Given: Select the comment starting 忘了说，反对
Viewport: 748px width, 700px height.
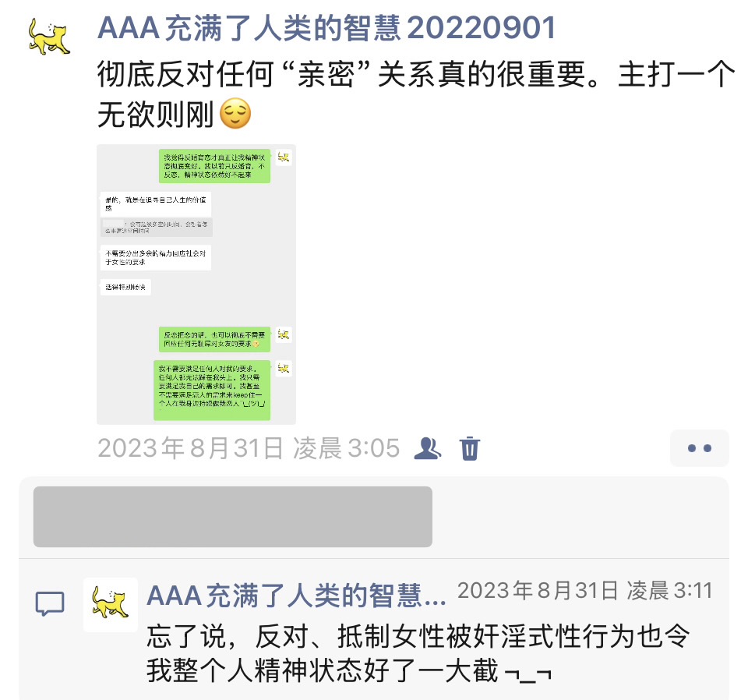Looking at the screenshot, I should [x=418, y=653].
